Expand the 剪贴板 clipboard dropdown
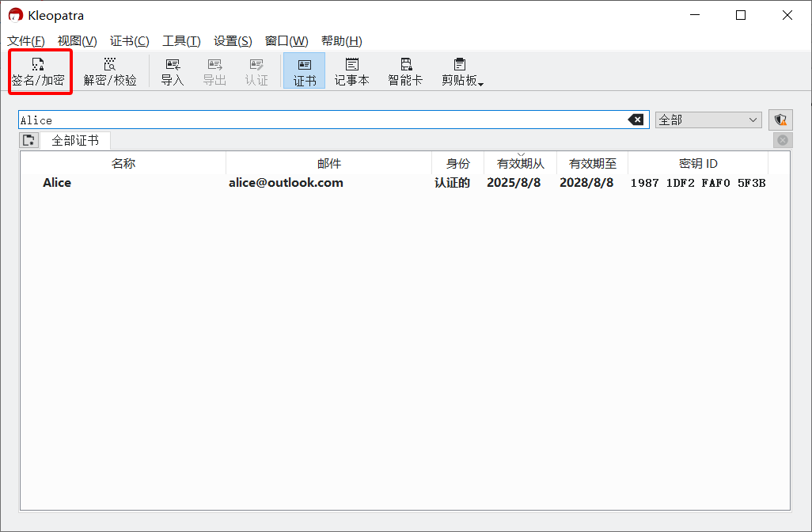The height and width of the screenshot is (532, 812). [x=462, y=71]
